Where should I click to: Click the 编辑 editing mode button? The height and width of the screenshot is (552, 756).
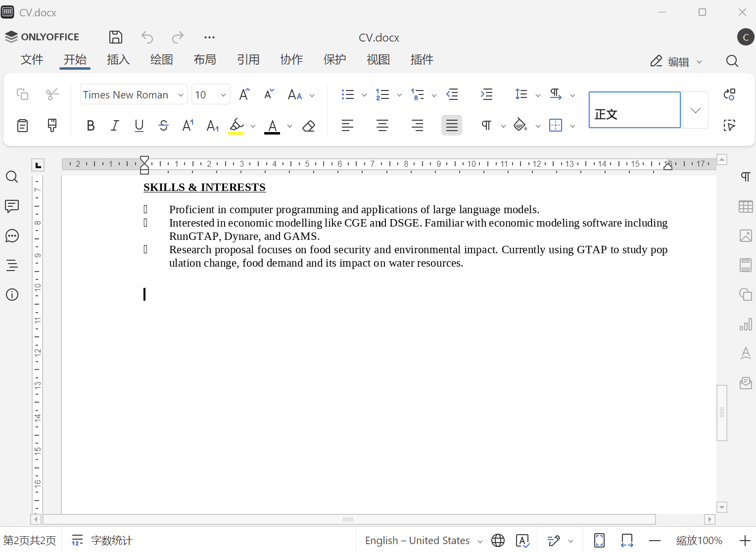click(676, 61)
